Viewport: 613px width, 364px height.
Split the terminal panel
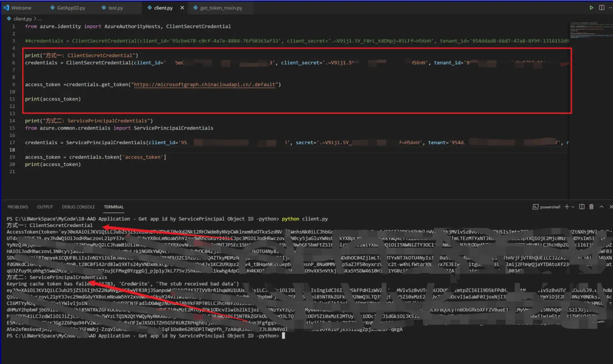582,207
